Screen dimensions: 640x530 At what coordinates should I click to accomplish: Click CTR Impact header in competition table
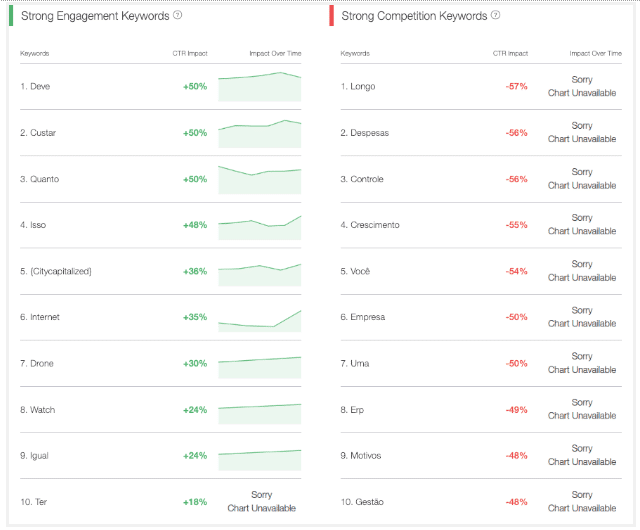click(510, 53)
